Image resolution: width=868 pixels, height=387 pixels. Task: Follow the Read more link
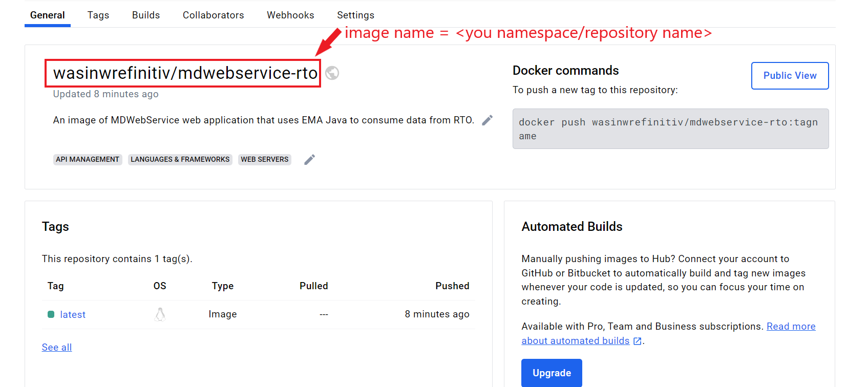[x=791, y=327]
